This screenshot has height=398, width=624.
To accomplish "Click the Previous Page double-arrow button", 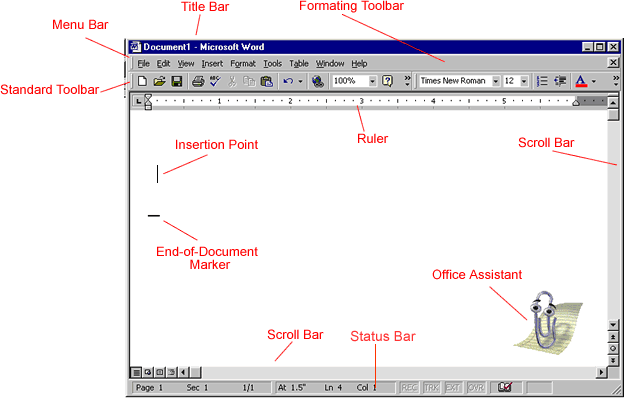I will click(613, 337).
